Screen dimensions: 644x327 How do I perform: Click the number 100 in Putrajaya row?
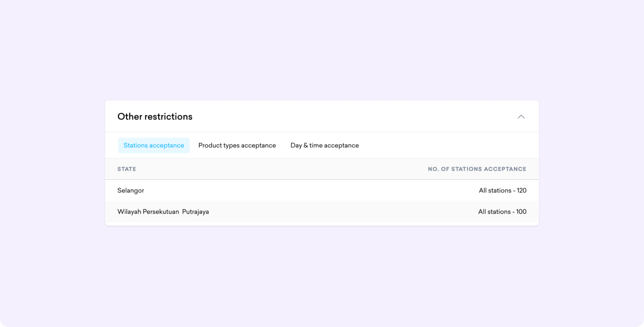(x=521, y=212)
